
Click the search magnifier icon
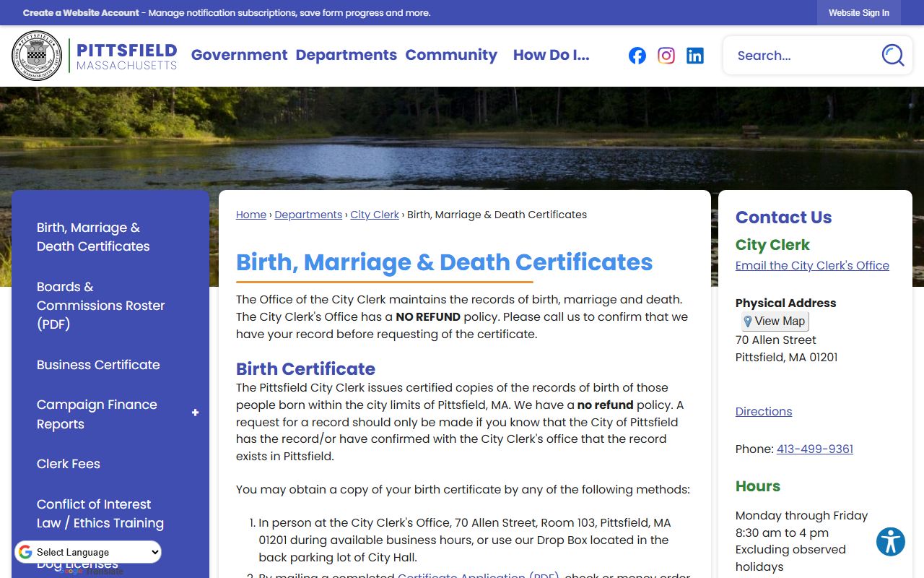click(892, 56)
